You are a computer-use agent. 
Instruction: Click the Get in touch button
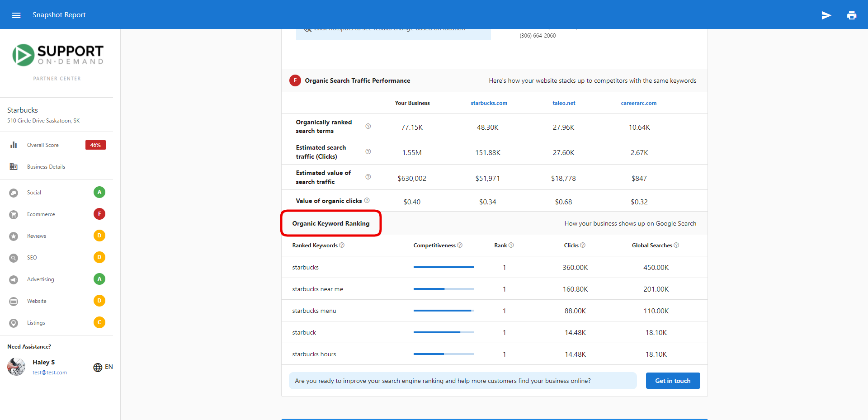(673, 381)
